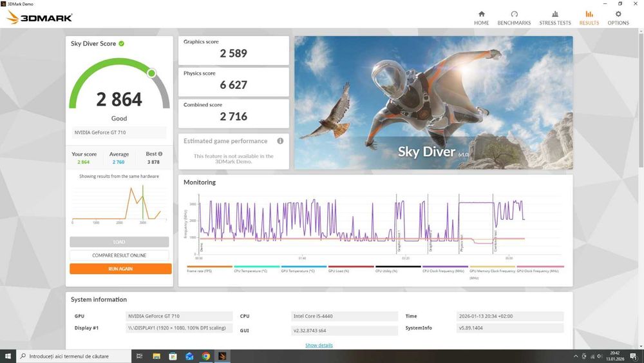Open File Explorer from taskbar

[156, 356]
